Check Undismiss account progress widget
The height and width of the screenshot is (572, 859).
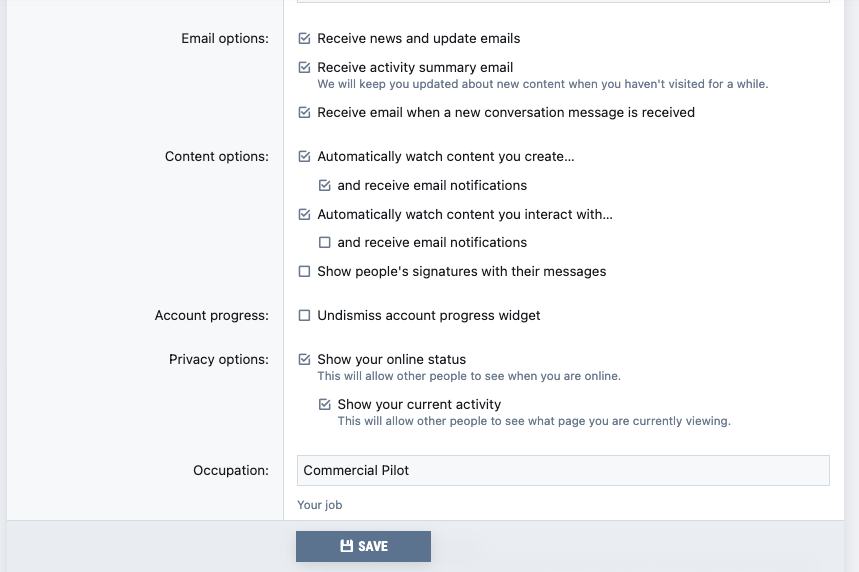click(x=304, y=315)
